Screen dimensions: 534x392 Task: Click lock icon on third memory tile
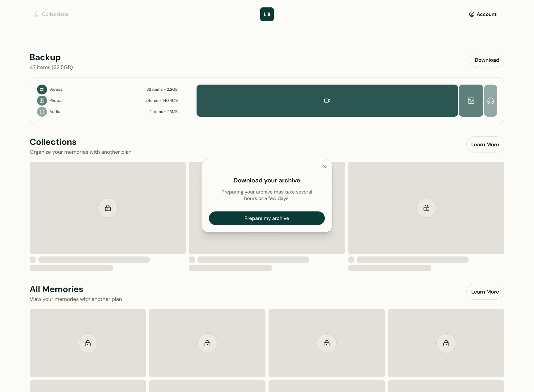327,343
